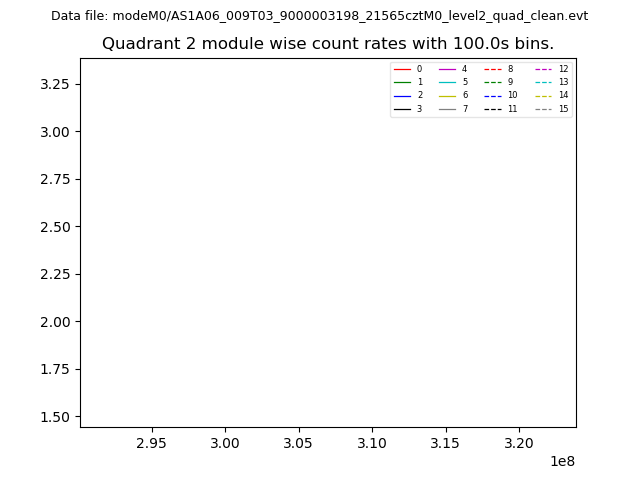Click the magenta solid legend line for module 4
This screenshot has width=640, height=480.
(447, 69)
